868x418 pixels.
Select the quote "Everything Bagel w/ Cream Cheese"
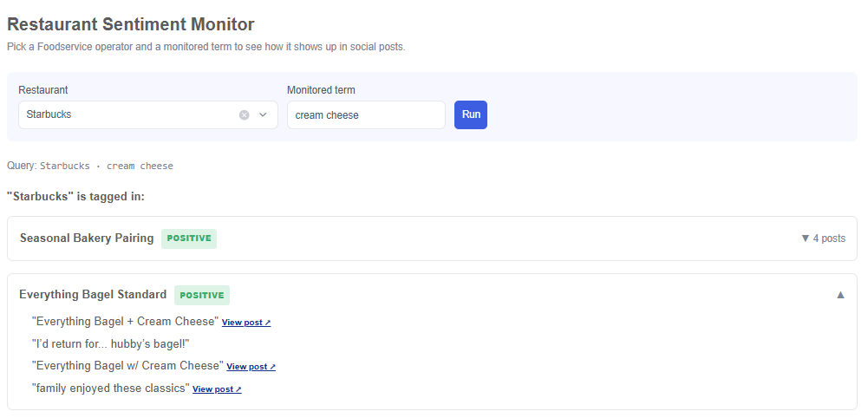point(127,366)
